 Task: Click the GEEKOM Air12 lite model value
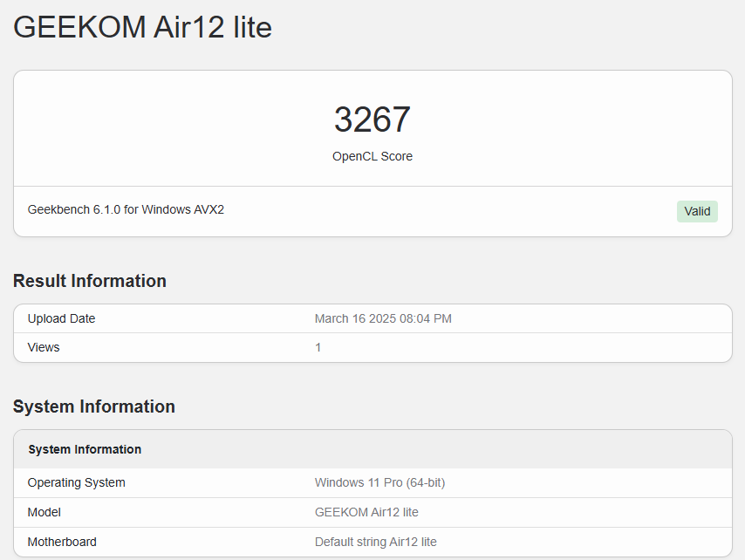(x=366, y=512)
